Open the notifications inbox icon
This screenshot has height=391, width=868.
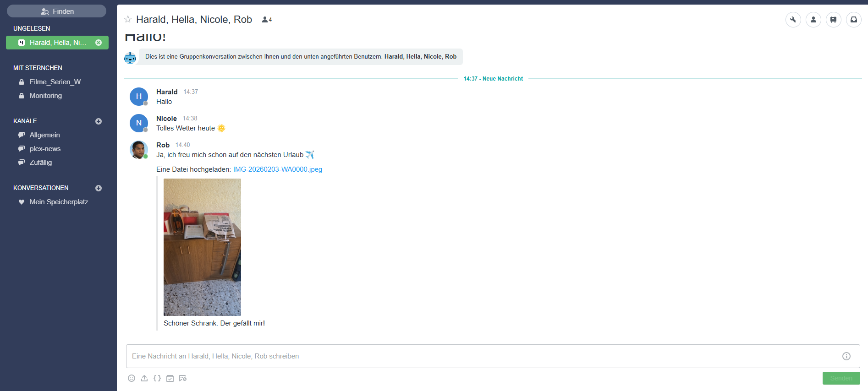(x=854, y=20)
